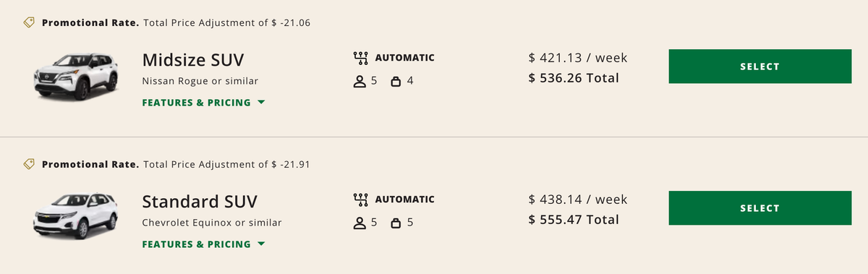Click the dropdown arrow next to Midsize Features & Pricing
The height and width of the screenshot is (274, 868).
[x=261, y=103]
